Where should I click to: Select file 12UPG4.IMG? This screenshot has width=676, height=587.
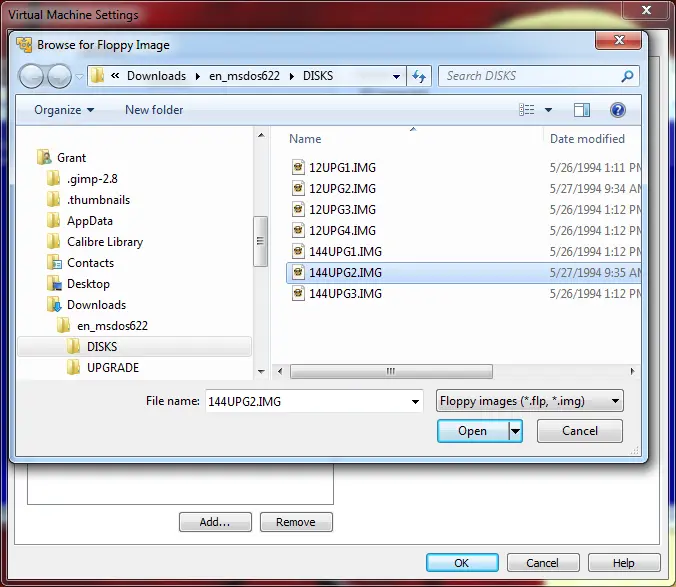click(342, 231)
